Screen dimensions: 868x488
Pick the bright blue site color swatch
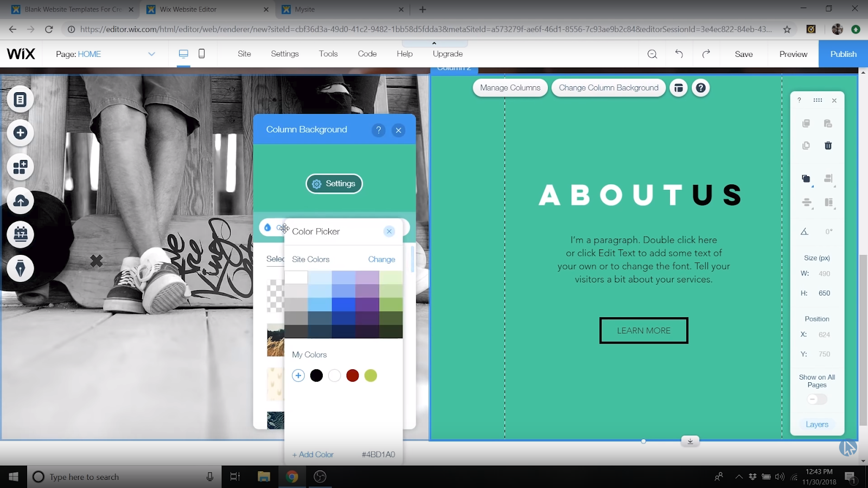[343, 304]
